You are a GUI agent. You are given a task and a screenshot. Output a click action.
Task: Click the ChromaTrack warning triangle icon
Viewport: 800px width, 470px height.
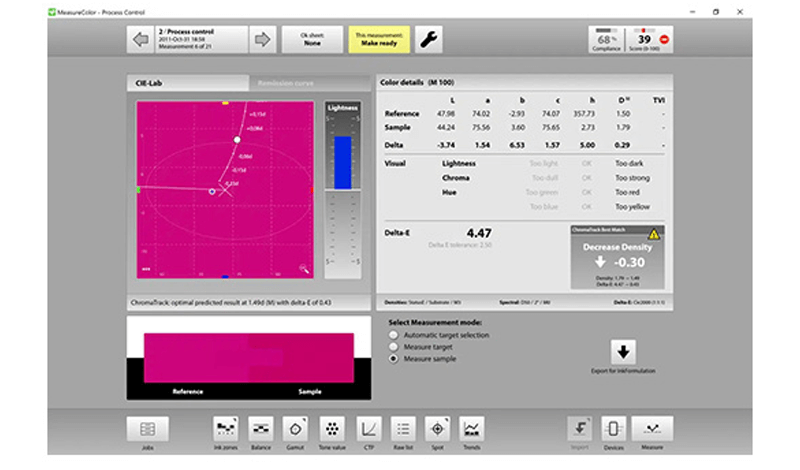[654, 234]
